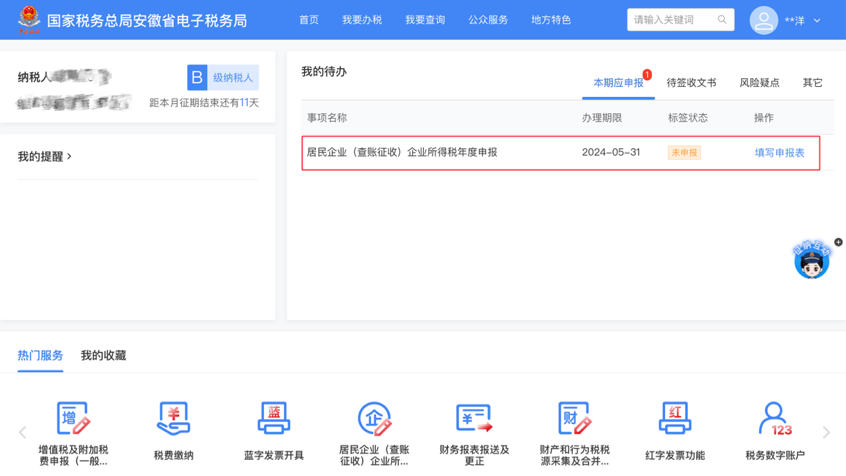Screen dimensions: 846x476
Task: Click the deadline 2024-05-31 cell
Action: pyautogui.click(x=611, y=152)
